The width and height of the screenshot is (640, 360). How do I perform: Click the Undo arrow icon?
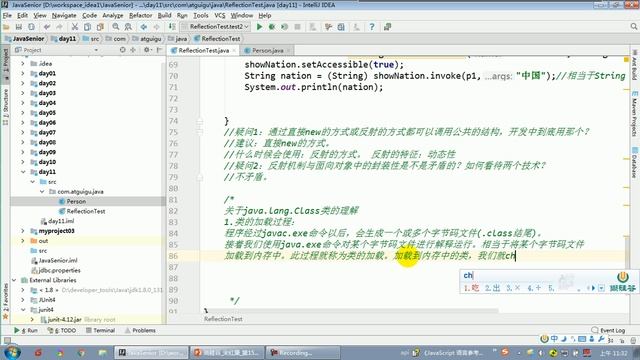click(x=47, y=27)
